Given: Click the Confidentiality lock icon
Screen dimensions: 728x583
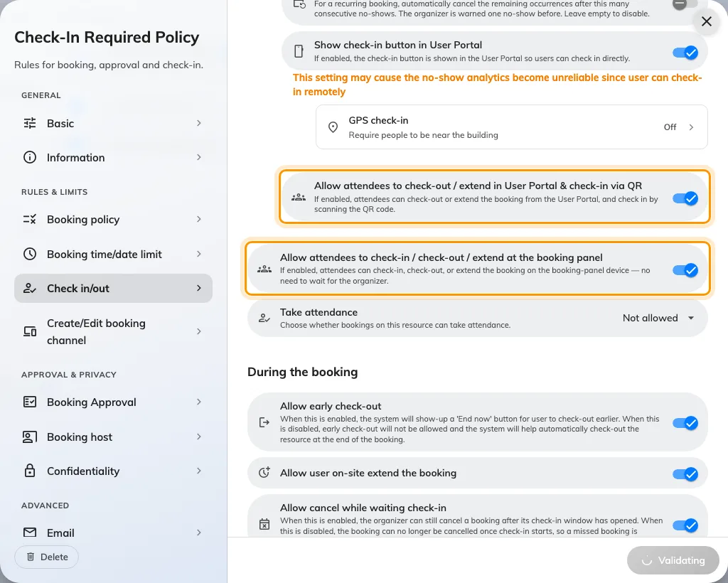Looking at the screenshot, I should pyautogui.click(x=30, y=471).
